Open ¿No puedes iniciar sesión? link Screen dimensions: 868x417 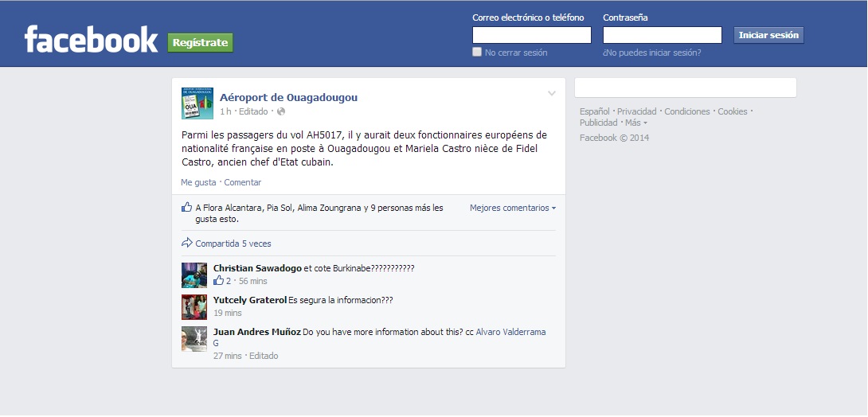(x=652, y=53)
